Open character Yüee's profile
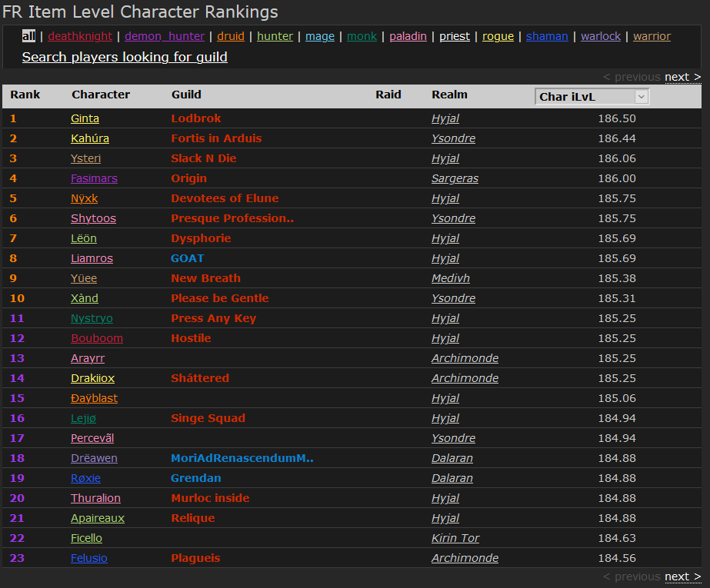Image resolution: width=710 pixels, height=588 pixels. point(84,278)
